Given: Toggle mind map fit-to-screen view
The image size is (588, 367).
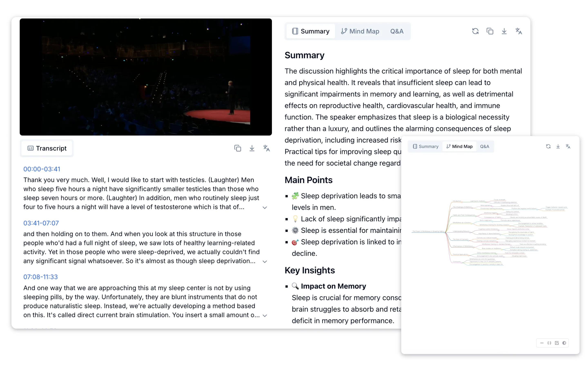Looking at the screenshot, I should [549, 343].
